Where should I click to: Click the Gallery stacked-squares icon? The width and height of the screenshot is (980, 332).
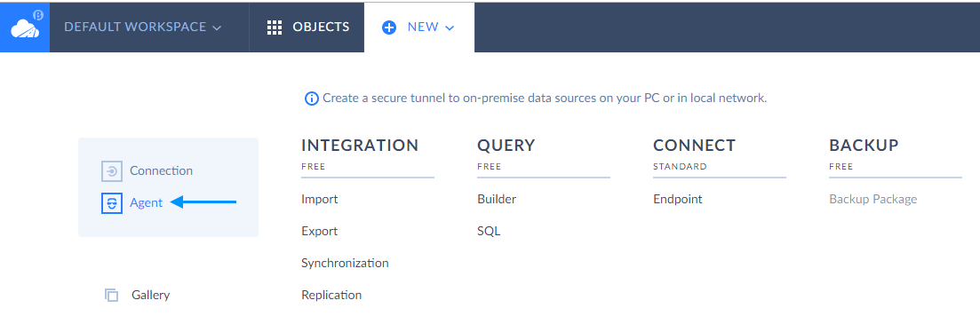[112, 296]
